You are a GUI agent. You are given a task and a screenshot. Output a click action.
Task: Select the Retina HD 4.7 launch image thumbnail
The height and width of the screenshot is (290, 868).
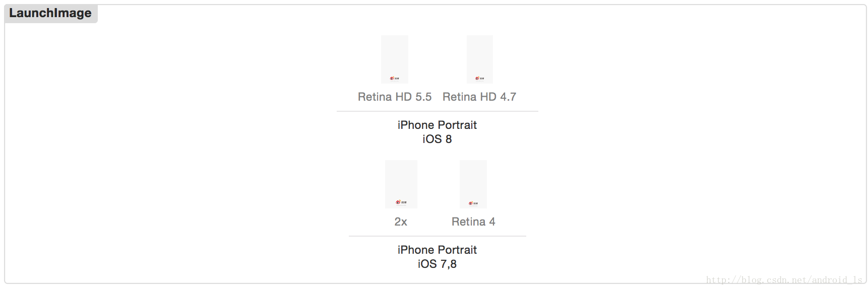(x=480, y=59)
